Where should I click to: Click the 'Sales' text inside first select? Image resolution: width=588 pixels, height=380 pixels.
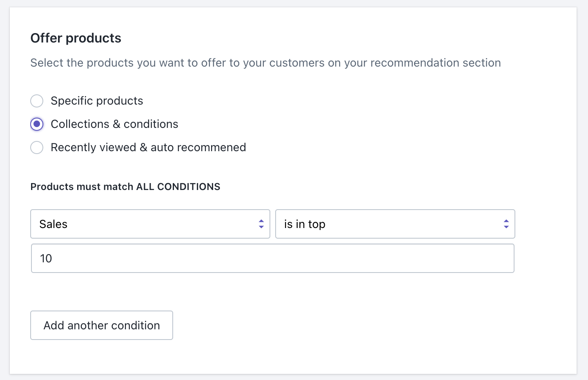[x=53, y=224]
